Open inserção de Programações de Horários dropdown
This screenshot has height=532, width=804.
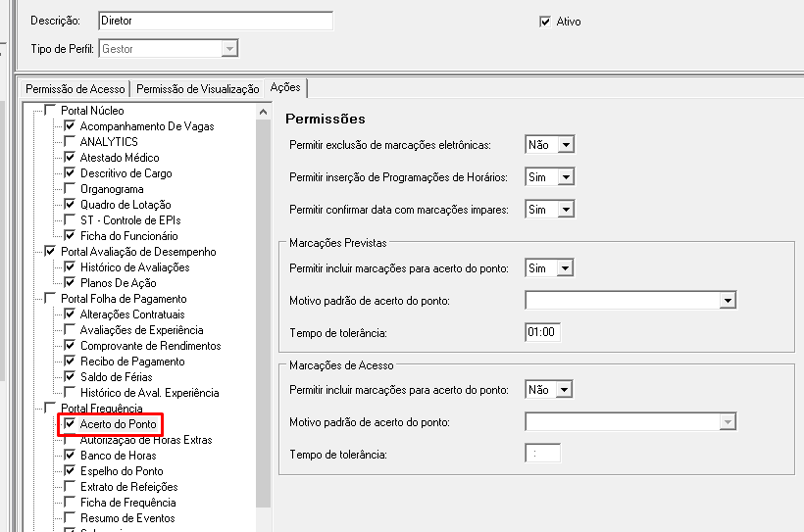(x=566, y=177)
